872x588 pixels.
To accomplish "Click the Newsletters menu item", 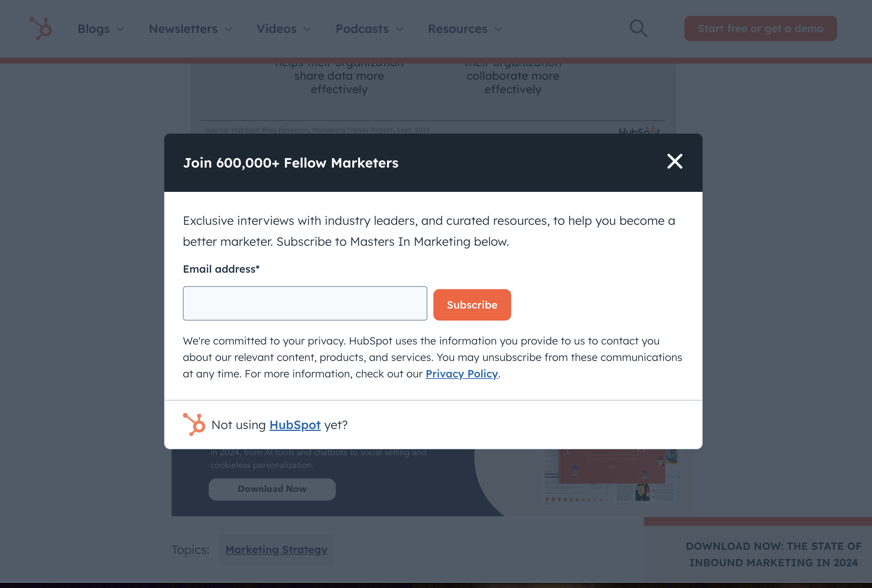I will click(x=183, y=28).
